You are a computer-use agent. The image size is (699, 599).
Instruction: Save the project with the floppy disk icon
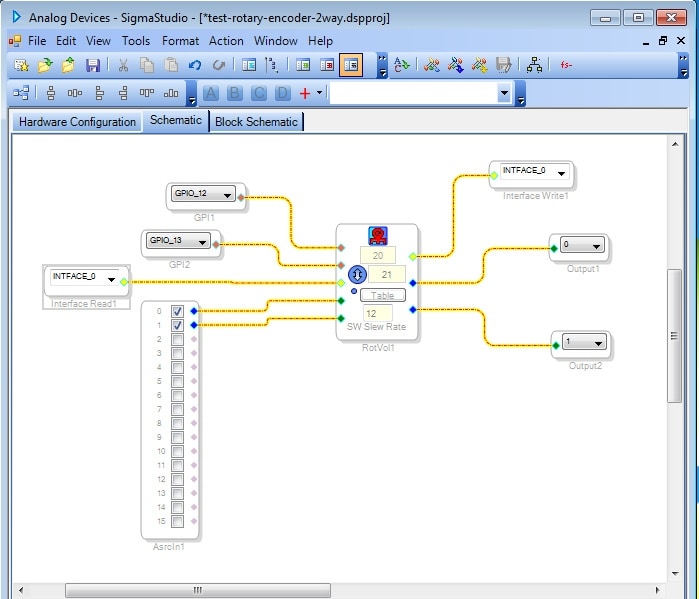93,65
